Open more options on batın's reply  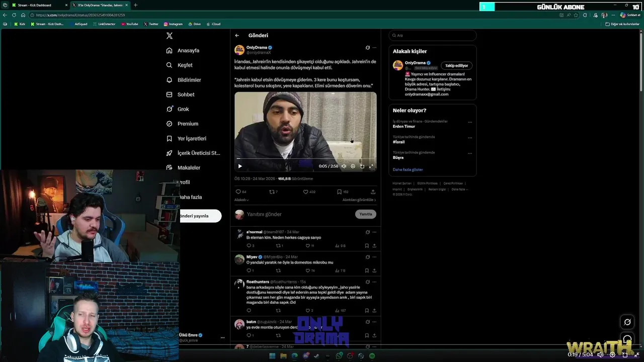pyautogui.click(x=374, y=322)
